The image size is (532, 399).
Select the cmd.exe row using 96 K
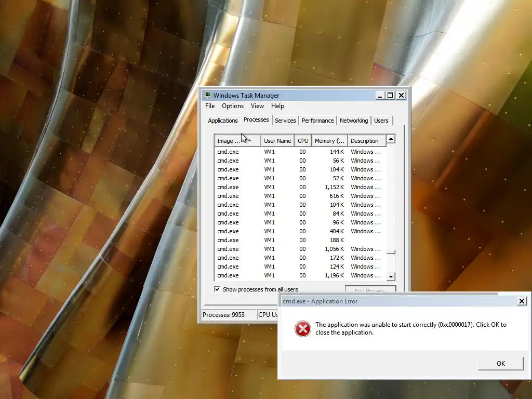click(x=300, y=222)
